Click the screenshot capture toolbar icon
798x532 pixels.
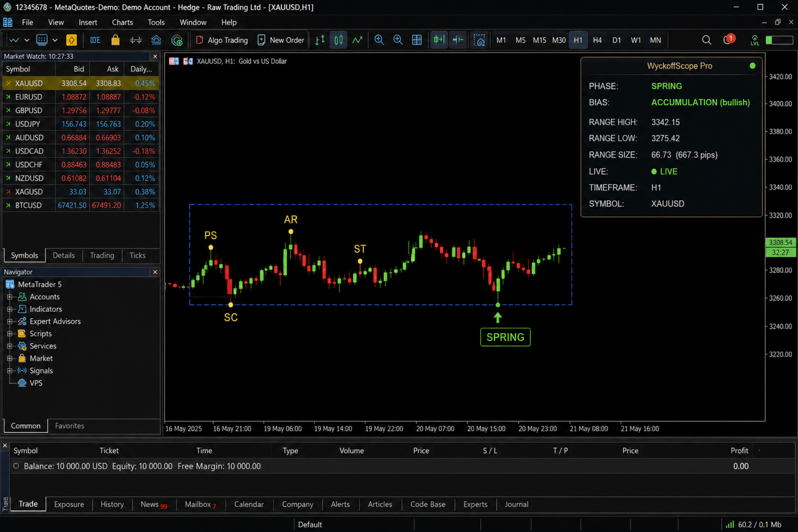479,40
